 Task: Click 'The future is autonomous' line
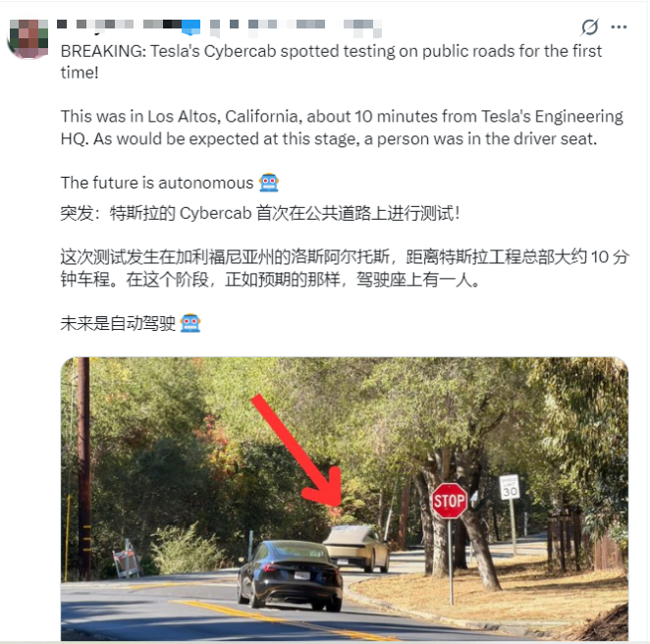[x=157, y=183]
